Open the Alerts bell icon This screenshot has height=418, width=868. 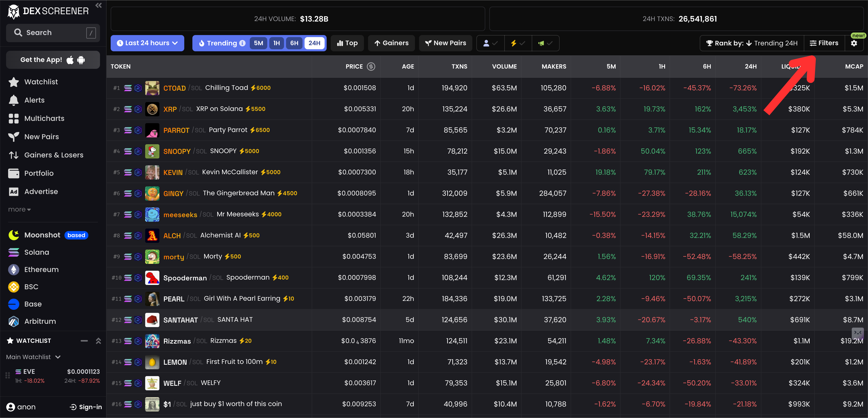(x=13, y=100)
